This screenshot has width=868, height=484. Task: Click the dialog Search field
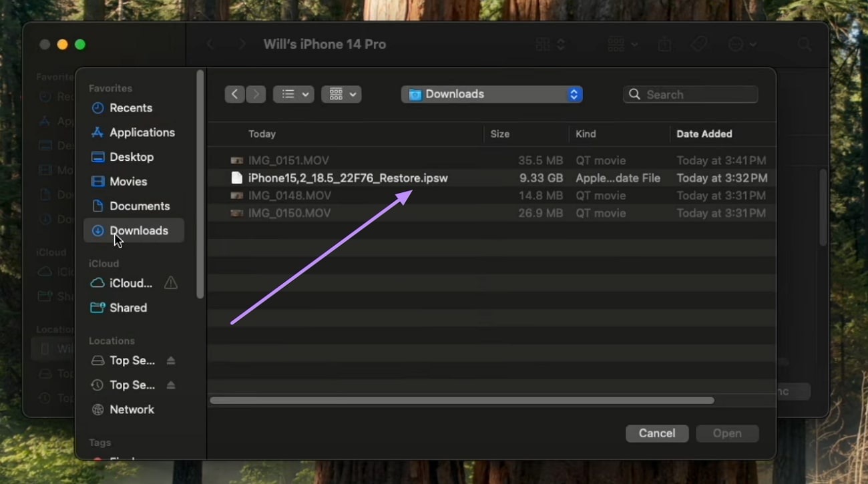coord(690,94)
